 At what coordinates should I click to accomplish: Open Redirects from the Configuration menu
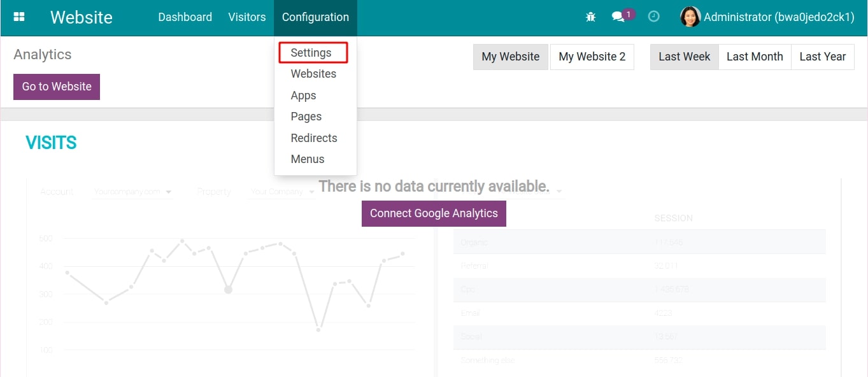point(314,138)
